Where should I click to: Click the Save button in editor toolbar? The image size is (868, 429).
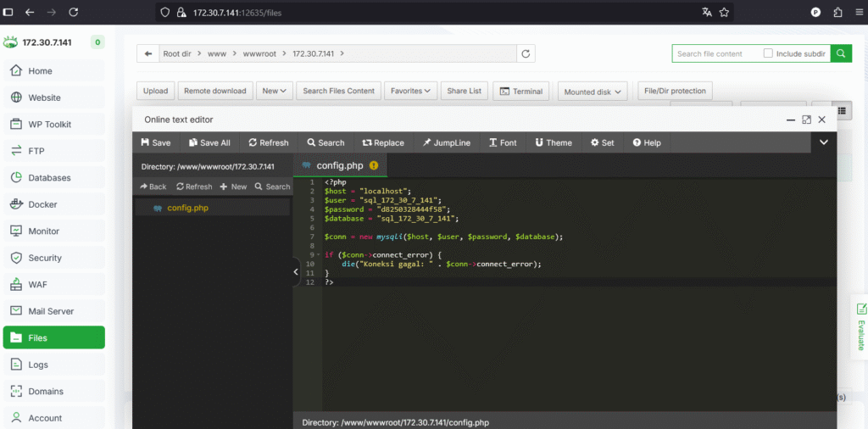point(156,142)
